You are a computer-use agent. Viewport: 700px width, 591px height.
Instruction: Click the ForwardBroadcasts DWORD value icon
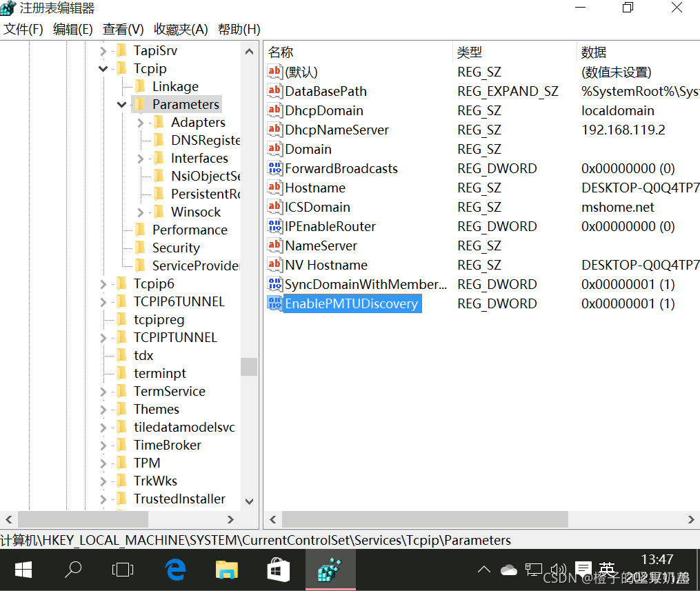tap(274, 168)
